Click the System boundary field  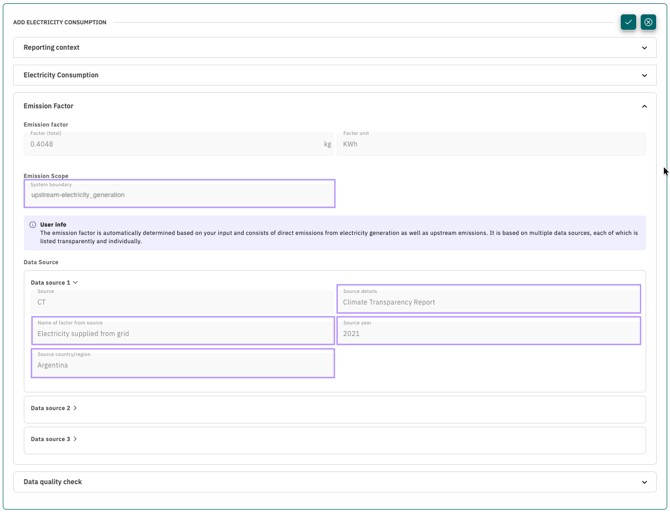point(180,193)
